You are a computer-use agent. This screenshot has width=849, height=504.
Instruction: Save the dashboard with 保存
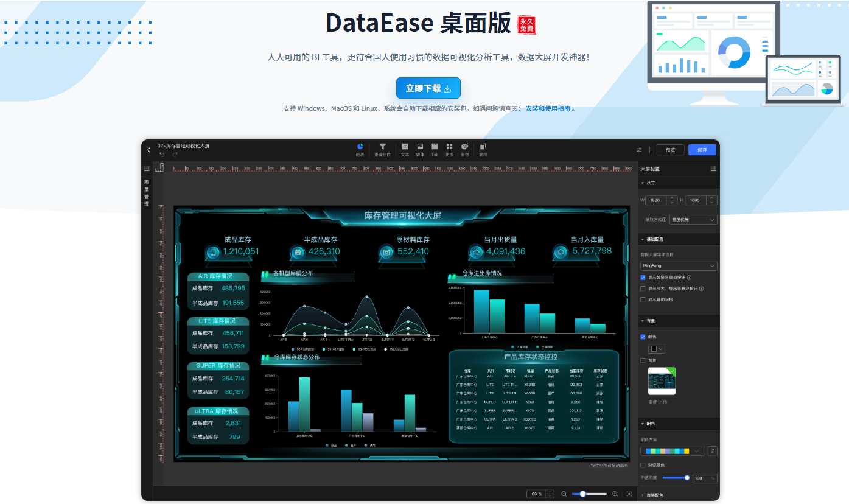pos(702,150)
